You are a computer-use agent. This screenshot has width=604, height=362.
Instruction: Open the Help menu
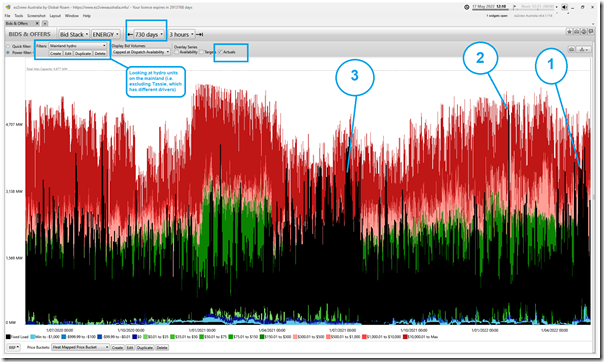[x=87, y=16]
